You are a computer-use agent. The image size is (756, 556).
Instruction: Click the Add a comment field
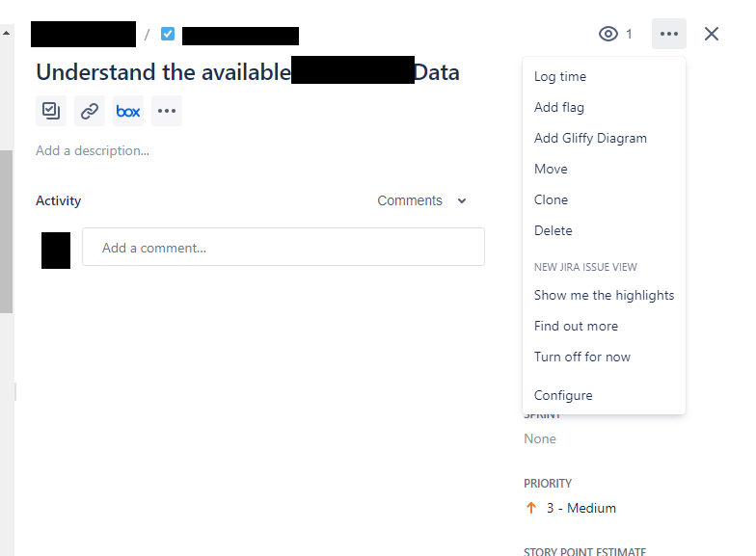coord(283,247)
